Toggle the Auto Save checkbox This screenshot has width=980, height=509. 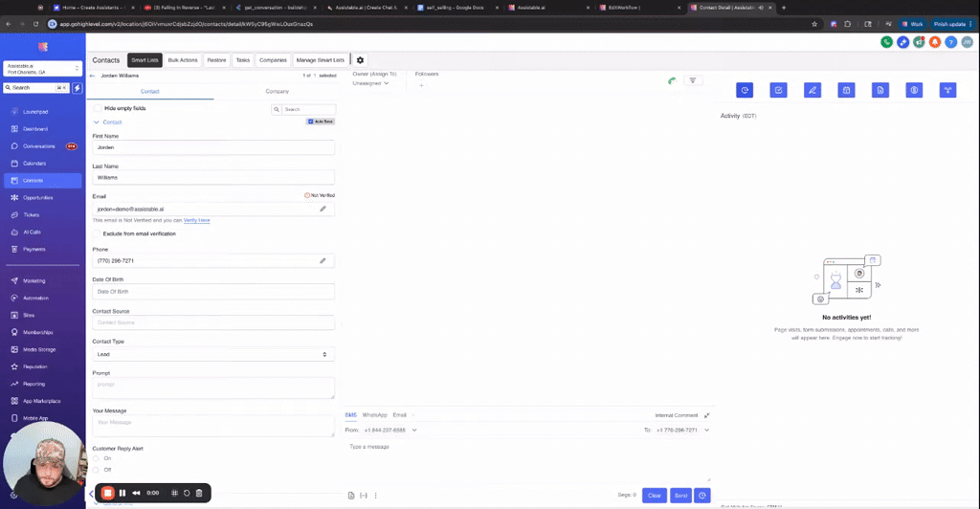point(310,122)
